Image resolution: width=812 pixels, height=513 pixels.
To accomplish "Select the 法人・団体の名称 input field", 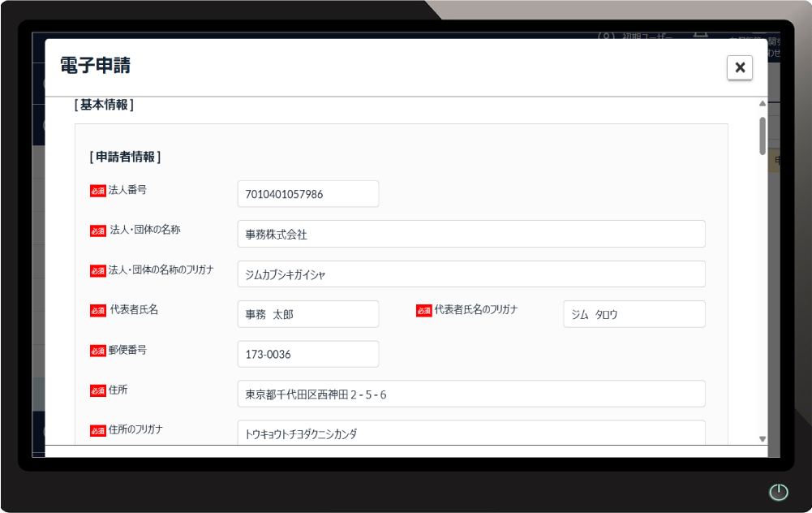I will point(469,234).
